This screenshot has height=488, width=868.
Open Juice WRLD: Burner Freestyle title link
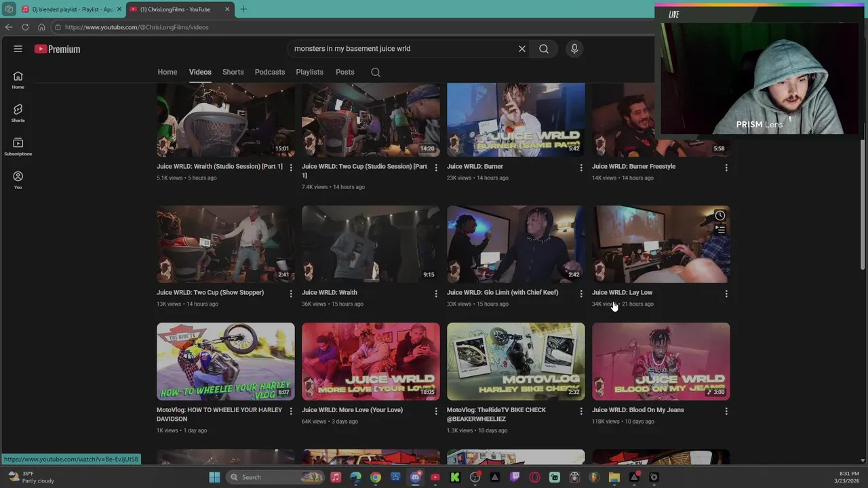tap(633, 166)
